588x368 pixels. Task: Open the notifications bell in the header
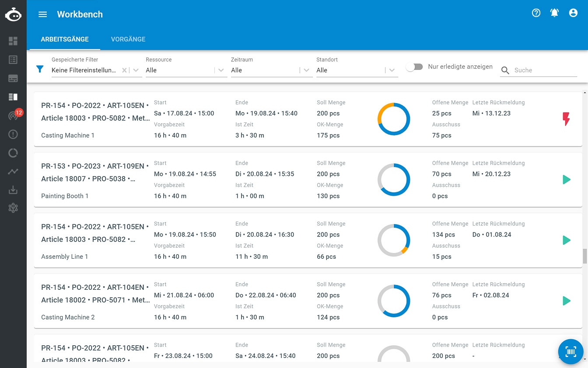tap(554, 13)
